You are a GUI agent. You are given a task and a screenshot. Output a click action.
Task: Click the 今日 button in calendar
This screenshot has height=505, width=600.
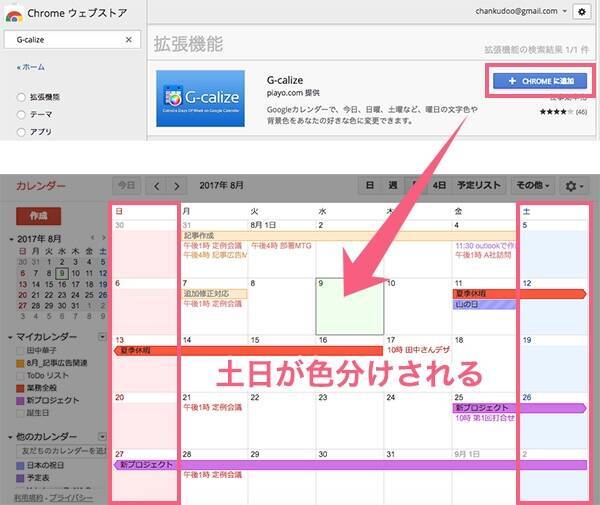click(x=126, y=186)
